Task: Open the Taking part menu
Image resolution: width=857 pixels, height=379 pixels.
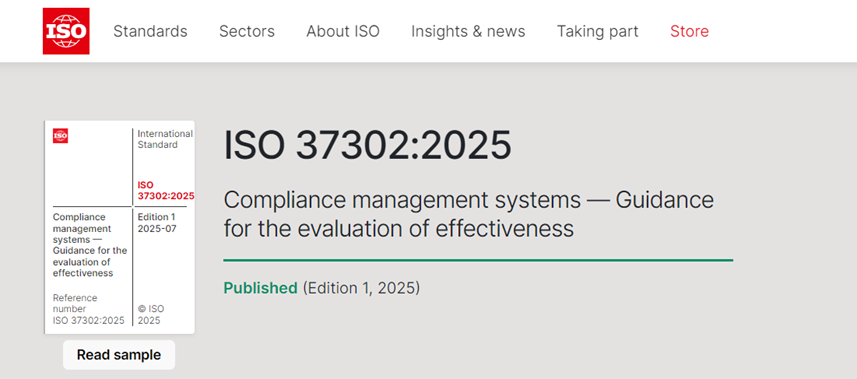Action: 597,31
